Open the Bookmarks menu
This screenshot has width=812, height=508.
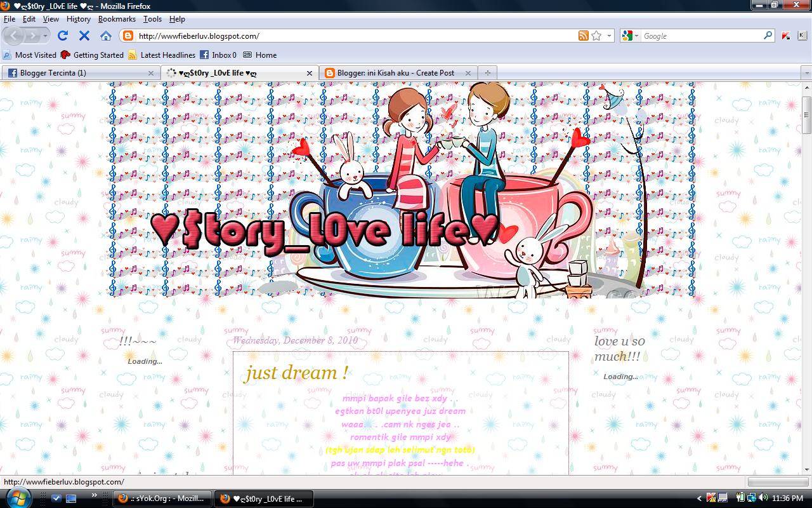click(x=117, y=19)
